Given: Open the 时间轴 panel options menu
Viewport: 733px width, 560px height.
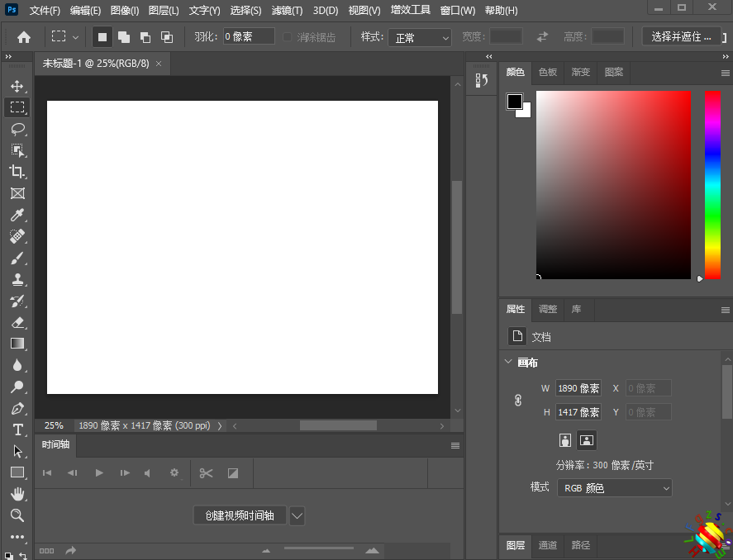Looking at the screenshot, I should (x=455, y=445).
